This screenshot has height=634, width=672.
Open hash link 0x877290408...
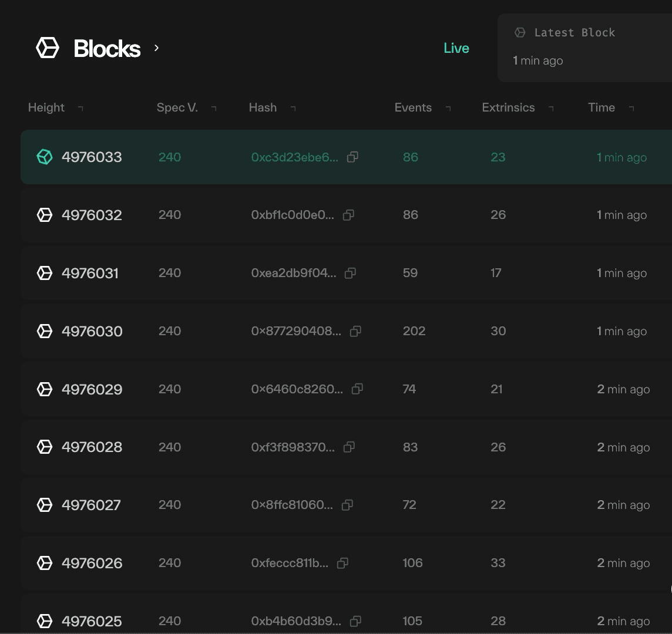(x=296, y=331)
